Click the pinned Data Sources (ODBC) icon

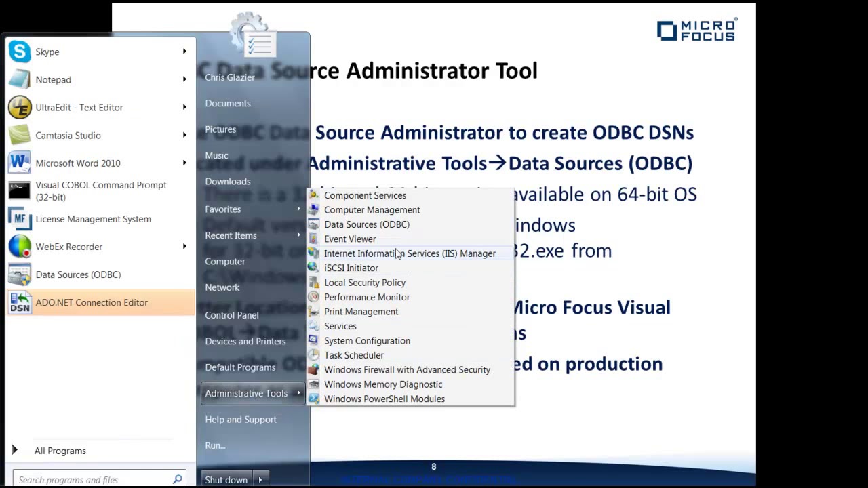click(20, 274)
